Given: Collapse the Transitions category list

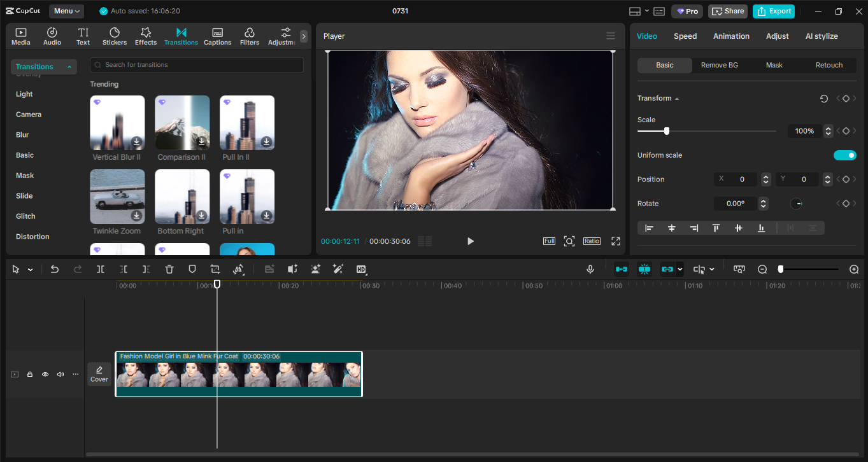Looking at the screenshot, I should coord(69,66).
